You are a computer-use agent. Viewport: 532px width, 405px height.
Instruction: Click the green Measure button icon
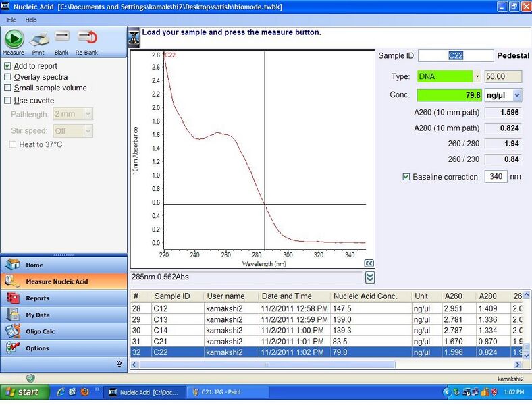click(14, 39)
